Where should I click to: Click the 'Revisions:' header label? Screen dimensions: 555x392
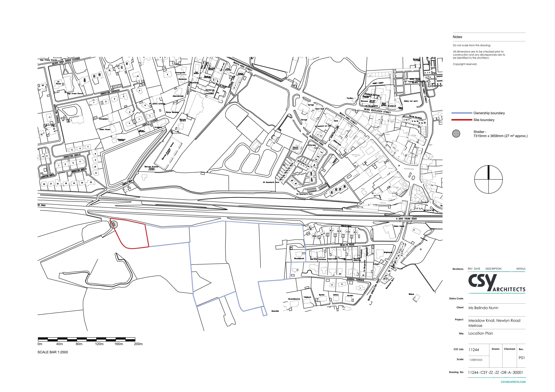click(x=458, y=269)
